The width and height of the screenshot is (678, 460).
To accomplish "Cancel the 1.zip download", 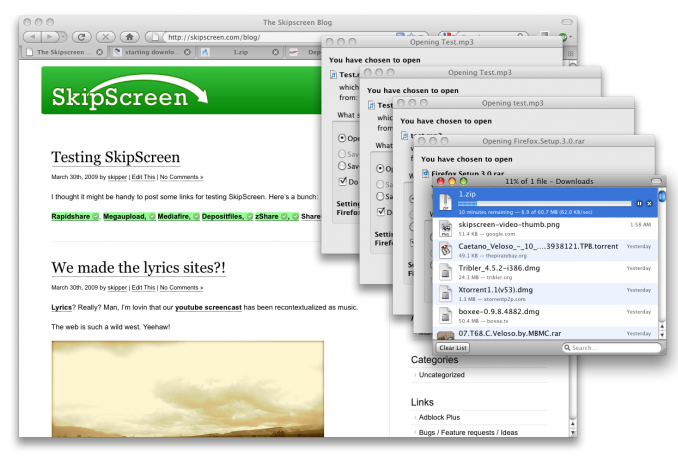I will coord(649,204).
